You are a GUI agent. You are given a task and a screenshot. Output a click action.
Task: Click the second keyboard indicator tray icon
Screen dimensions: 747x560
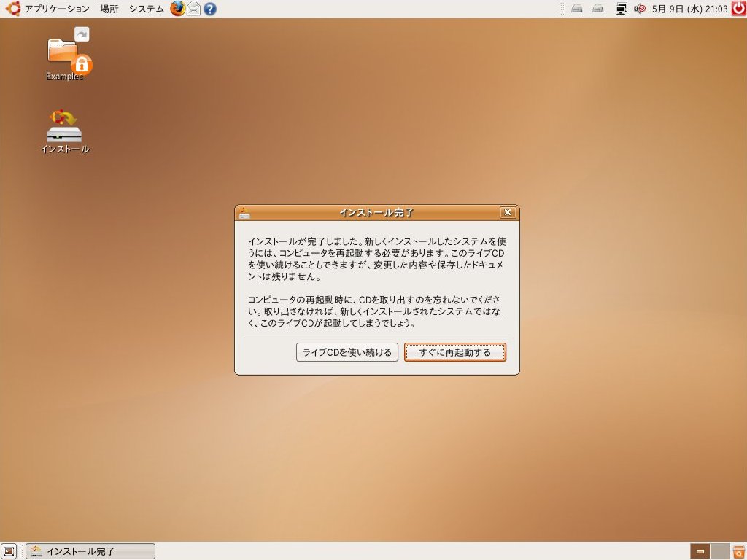(598, 9)
